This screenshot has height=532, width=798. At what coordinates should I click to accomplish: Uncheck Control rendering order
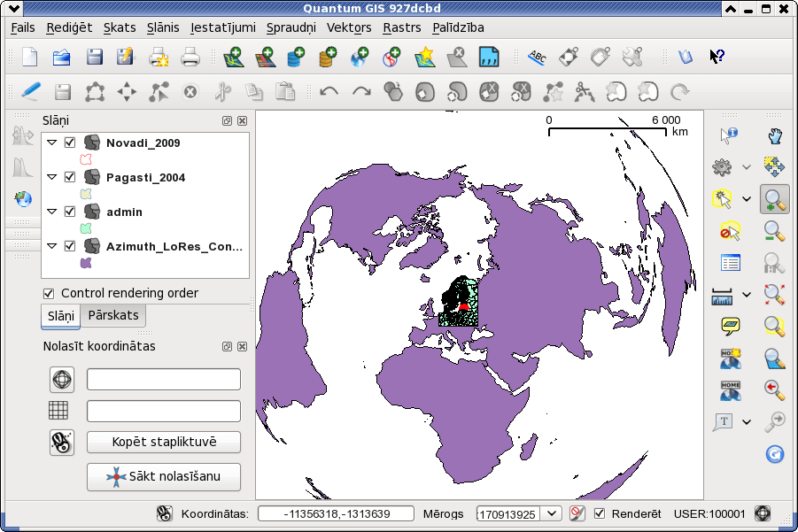click(49, 294)
